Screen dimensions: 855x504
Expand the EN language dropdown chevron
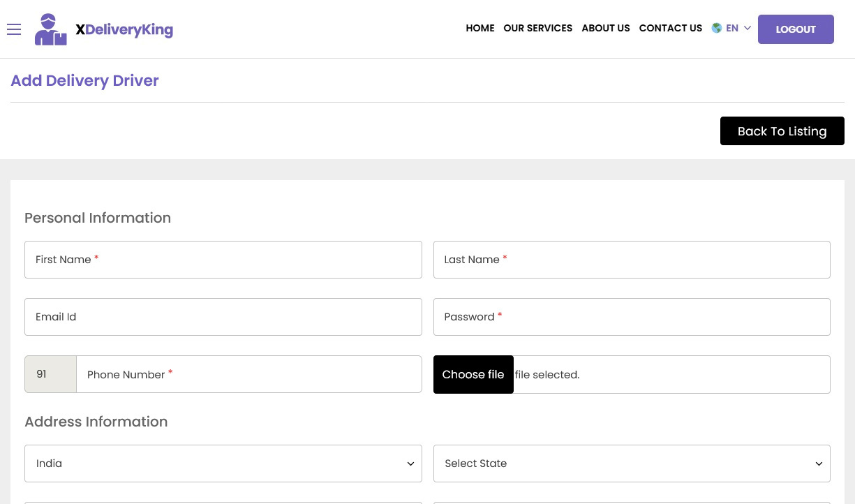tap(747, 28)
